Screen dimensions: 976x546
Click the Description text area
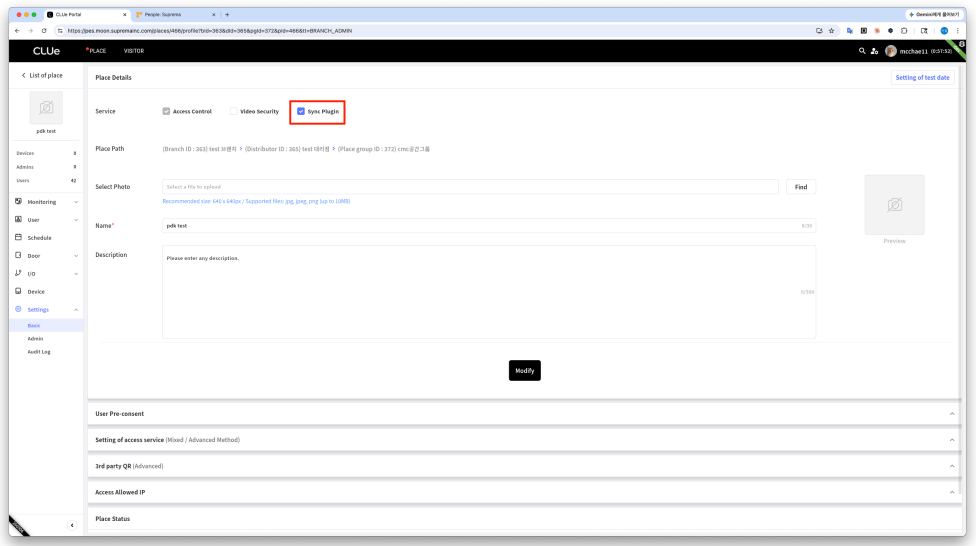489,292
